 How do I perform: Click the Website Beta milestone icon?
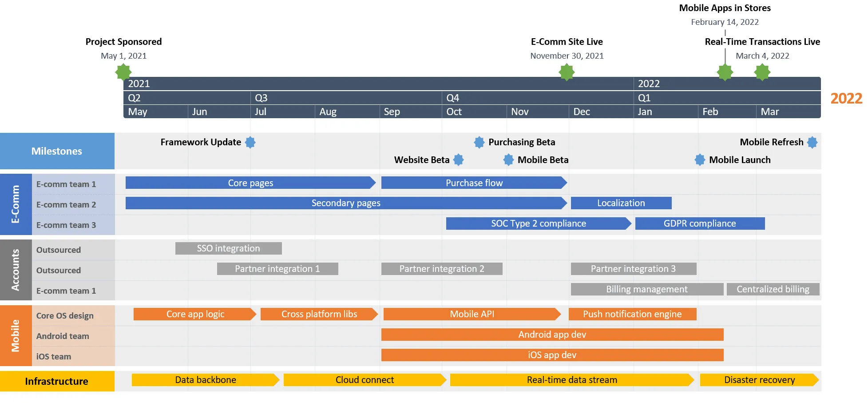coord(459,160)
